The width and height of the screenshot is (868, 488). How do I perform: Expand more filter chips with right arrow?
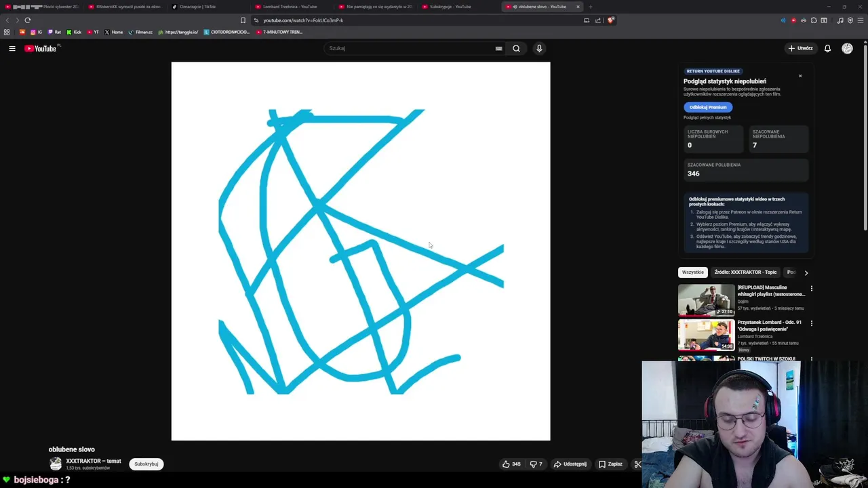pos(806,272)
